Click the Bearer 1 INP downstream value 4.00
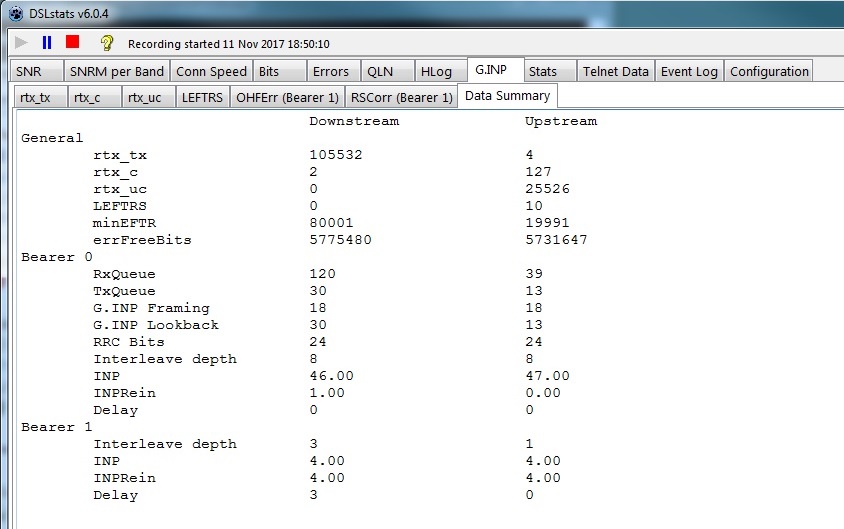This screenshot has height=529, width=844. [x=327, y=461]
